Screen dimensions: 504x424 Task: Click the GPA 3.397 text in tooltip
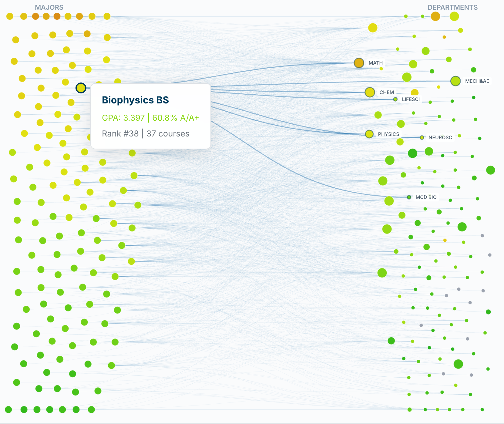pyautogui.click(x=123, y=118)
